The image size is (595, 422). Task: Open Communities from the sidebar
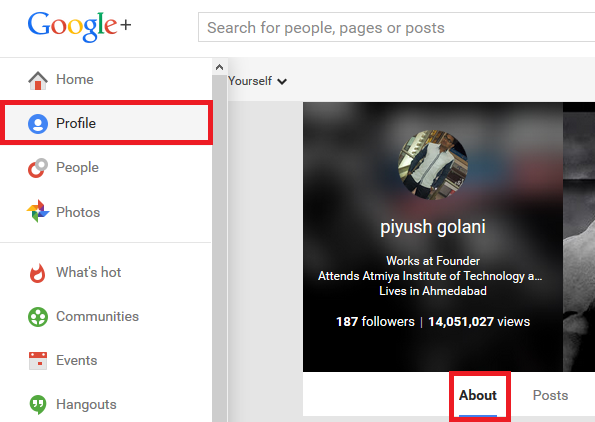coord(98,316)
